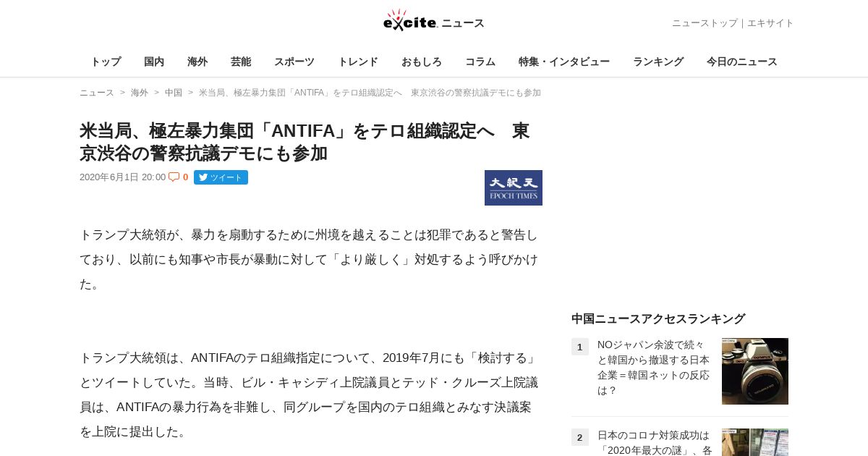868x456 pixels.
Task: Click the 中国ニュースアクセスランキング heading
Action: [658, 318]
